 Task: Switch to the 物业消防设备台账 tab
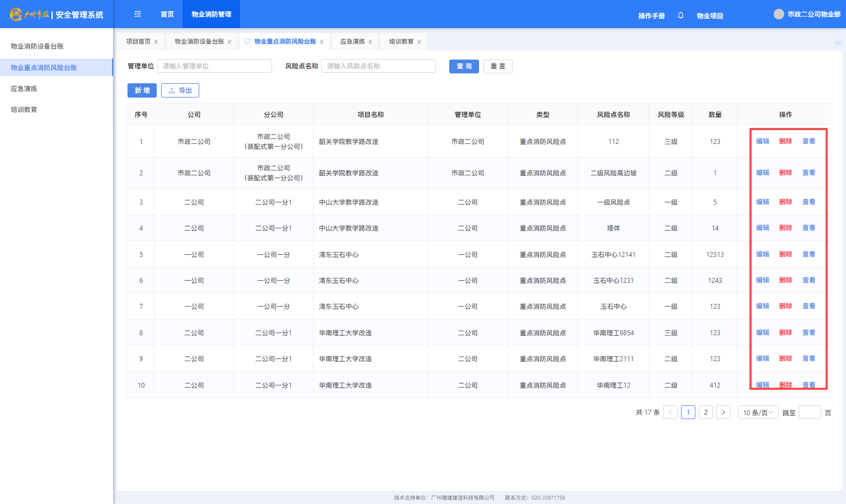click(199, 41)
